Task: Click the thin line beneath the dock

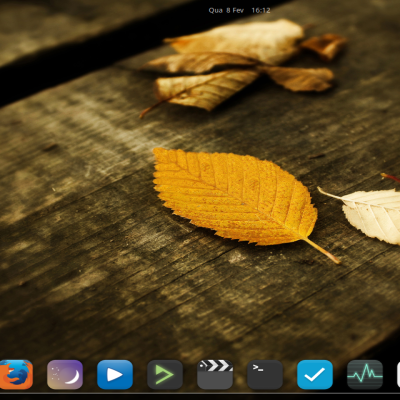Action: [200, 393]
